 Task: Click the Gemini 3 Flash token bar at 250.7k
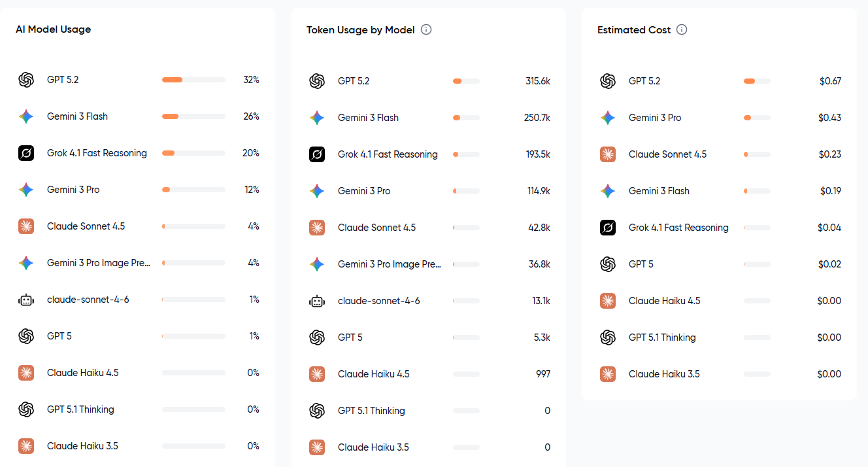click(466, 118)
